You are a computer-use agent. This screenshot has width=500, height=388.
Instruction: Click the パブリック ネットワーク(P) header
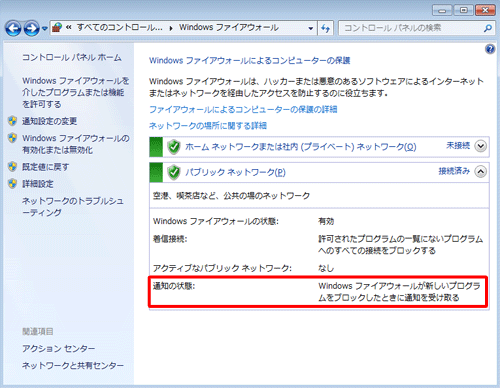click(235, 172)
